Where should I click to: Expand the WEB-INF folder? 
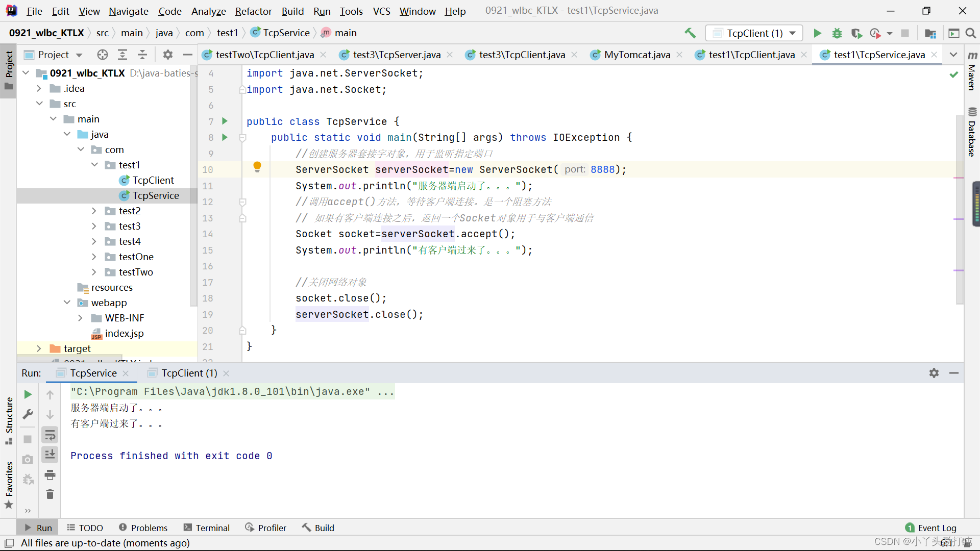pos(81,318)
